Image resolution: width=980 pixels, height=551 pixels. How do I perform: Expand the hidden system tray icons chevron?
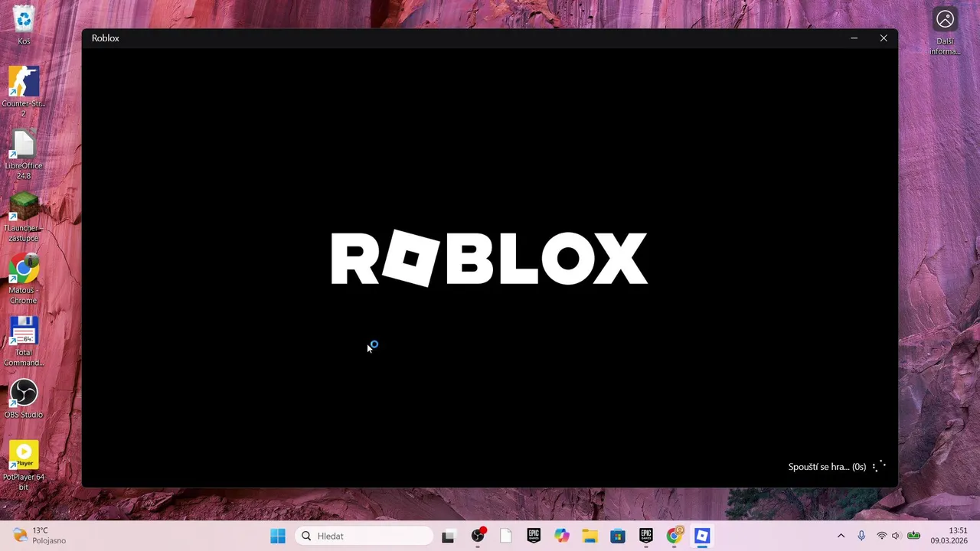click(841, 536)
